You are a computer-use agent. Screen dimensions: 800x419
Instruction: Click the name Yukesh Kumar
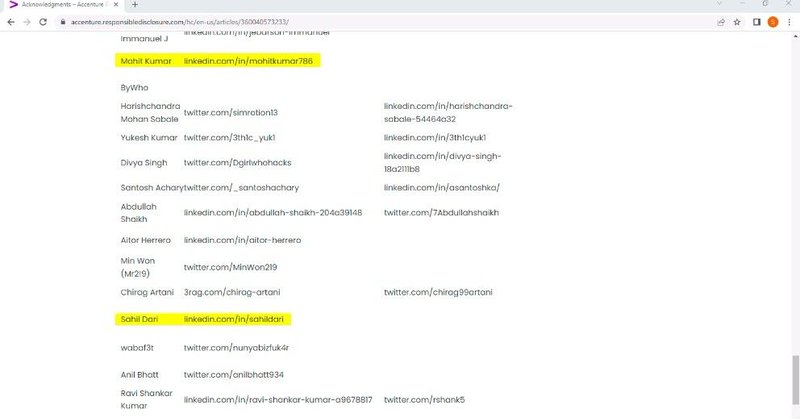[149, 137]
